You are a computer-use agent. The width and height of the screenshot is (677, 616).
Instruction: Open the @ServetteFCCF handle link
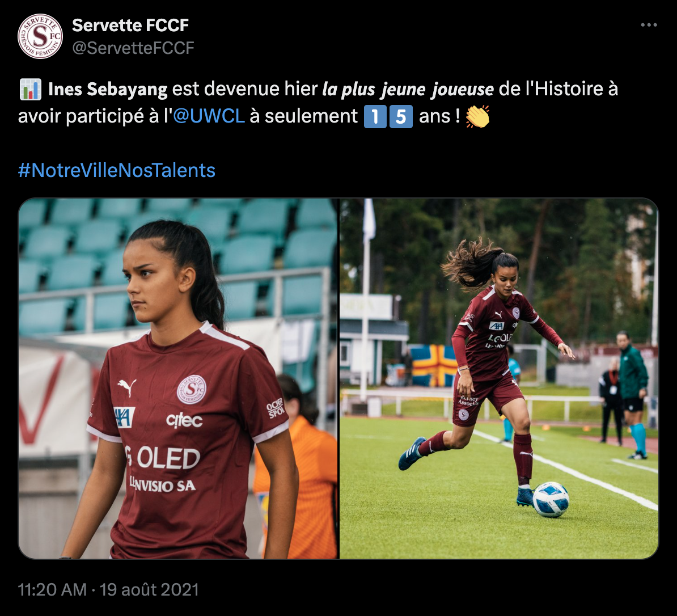pos(133,48)
